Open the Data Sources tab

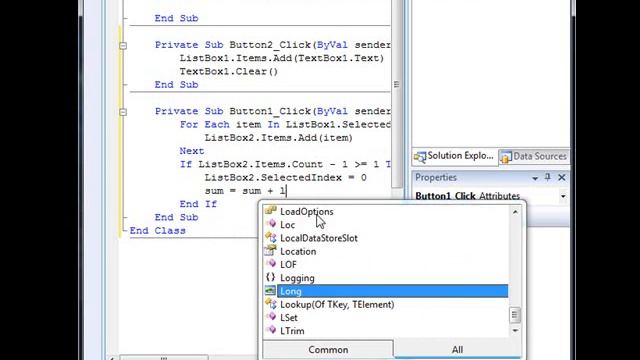click(x=534, y=156)
